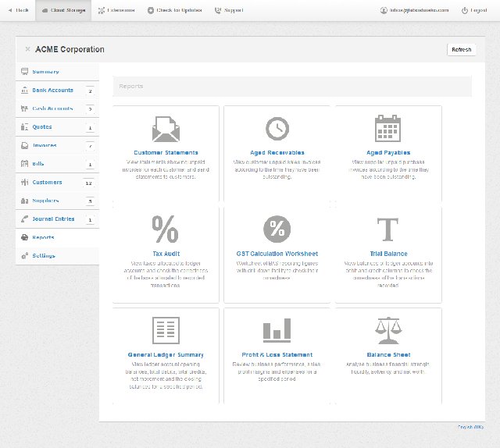Click the Trial Balance T icon

387,229
